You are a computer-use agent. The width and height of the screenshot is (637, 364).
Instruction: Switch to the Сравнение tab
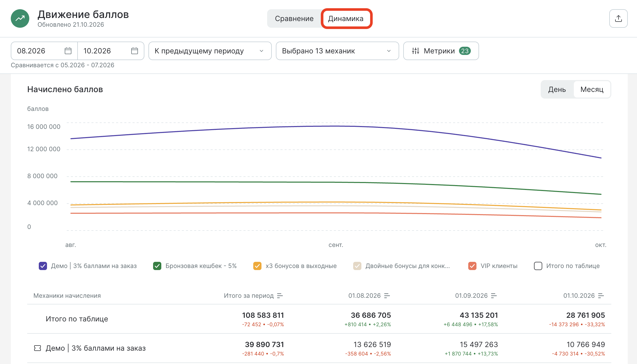pyautogui.click(x=294, y=18)
